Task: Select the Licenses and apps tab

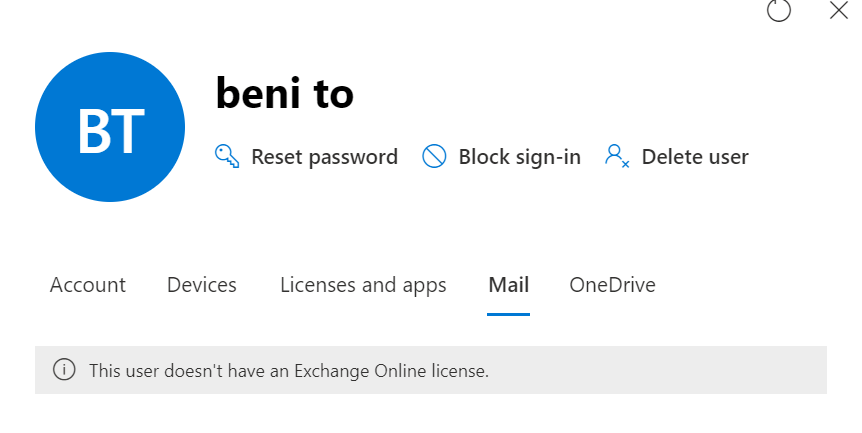Action: pyautogui.click(x=363, y=285)
